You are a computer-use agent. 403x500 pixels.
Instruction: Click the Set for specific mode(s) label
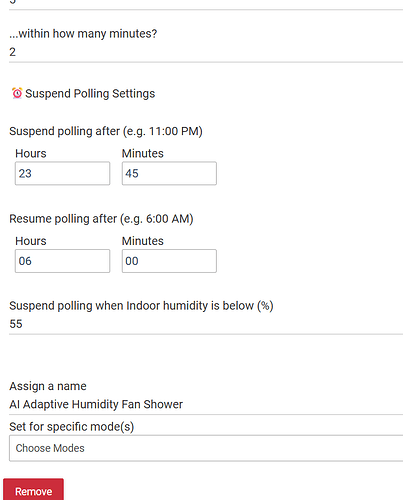click(72, 427)
